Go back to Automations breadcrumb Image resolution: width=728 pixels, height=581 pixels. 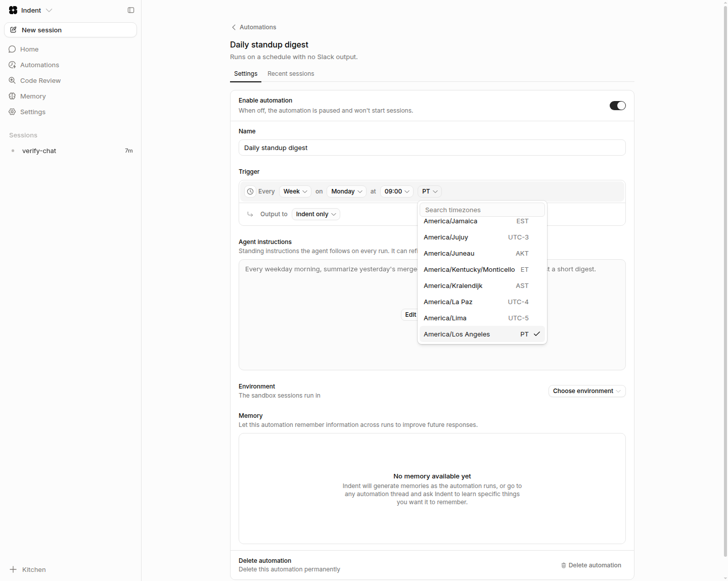click(x=254, y=27)
